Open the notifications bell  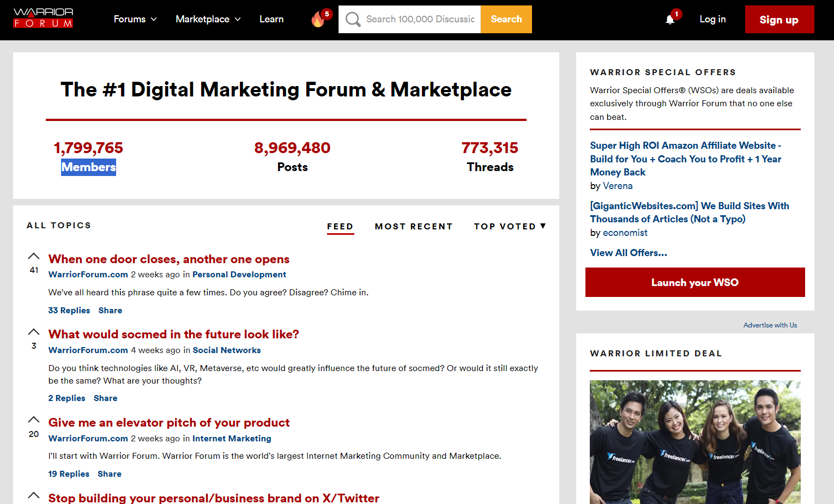(x=670, y=20)
